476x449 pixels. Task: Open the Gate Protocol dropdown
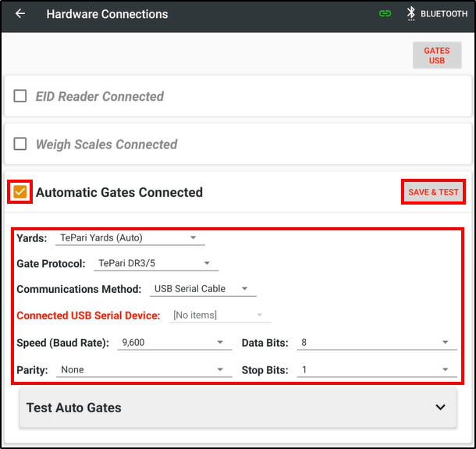(156, 263)
